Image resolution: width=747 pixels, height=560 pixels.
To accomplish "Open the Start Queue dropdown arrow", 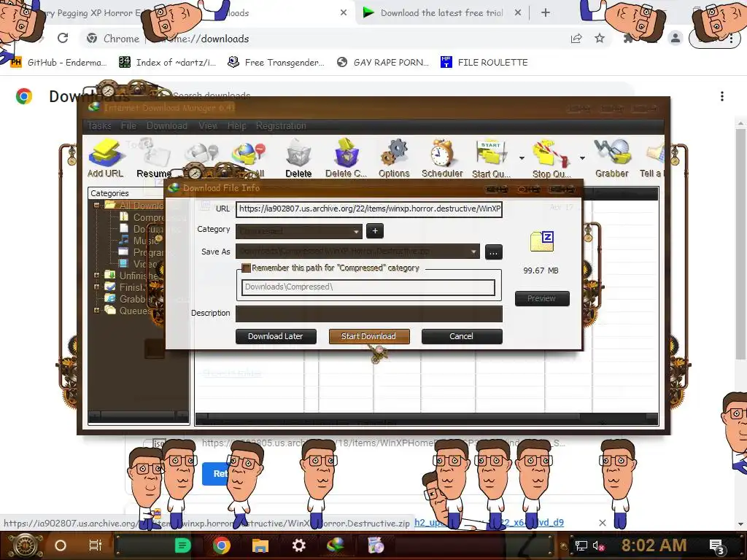I will coord(521,158).
